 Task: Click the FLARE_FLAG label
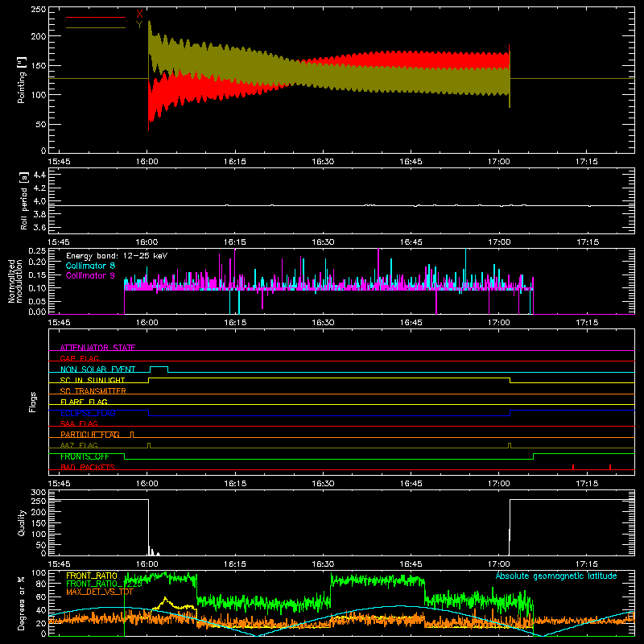(x=84, y=402)
